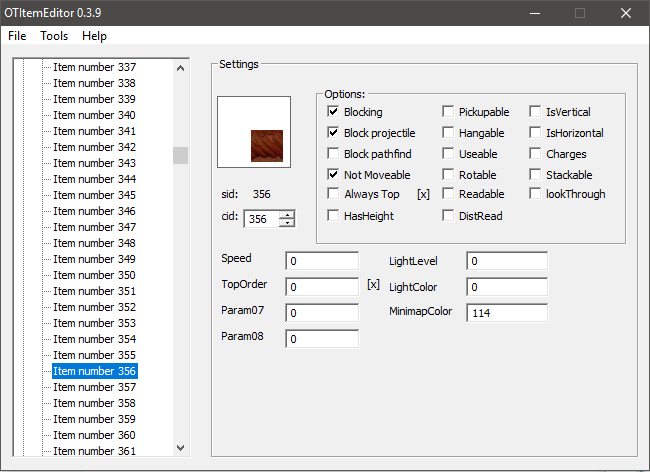Select Item number 357 in the tree
The image size is (650, 472).
(95, 387)
